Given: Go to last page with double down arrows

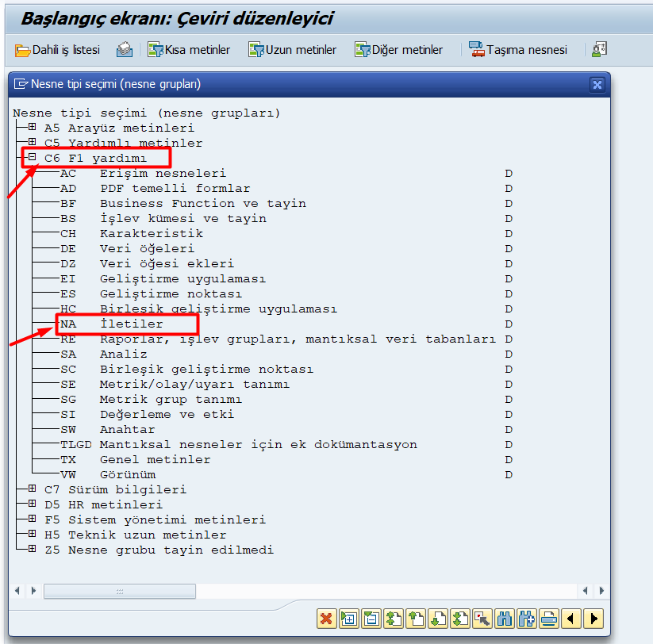Looking at the screenshot, I should (461, 619).
